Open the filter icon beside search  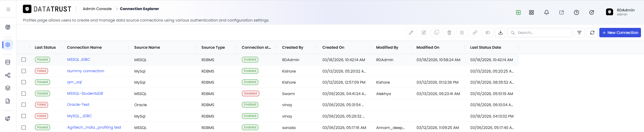579,33
